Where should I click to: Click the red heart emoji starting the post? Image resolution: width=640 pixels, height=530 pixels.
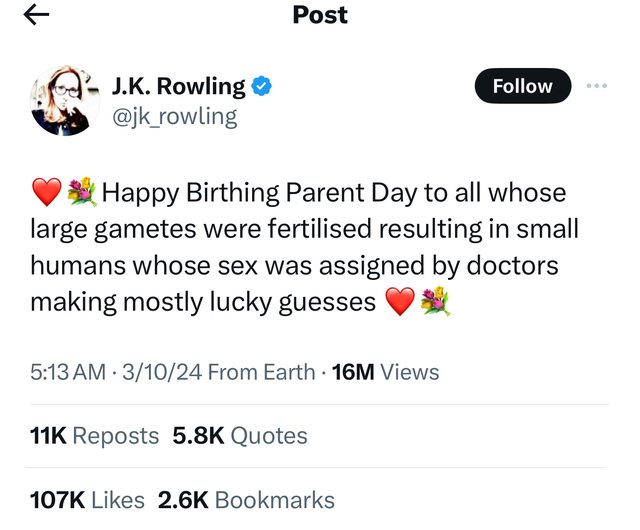click(46, 191)
